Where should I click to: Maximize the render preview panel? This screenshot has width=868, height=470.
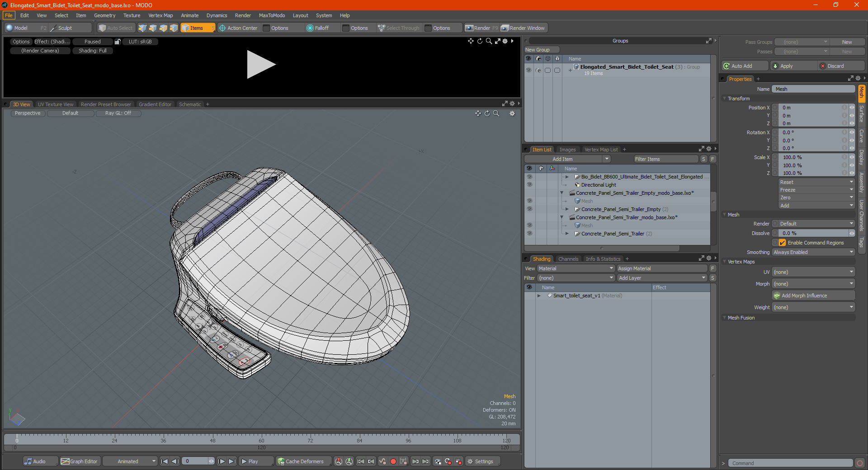pyautogui.click(x=498, y=41)
